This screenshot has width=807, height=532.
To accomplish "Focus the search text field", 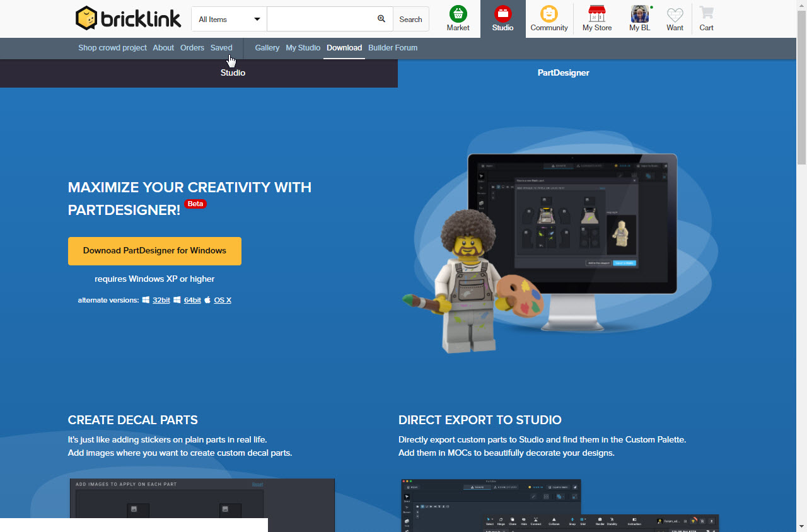I will coord(321,19).
